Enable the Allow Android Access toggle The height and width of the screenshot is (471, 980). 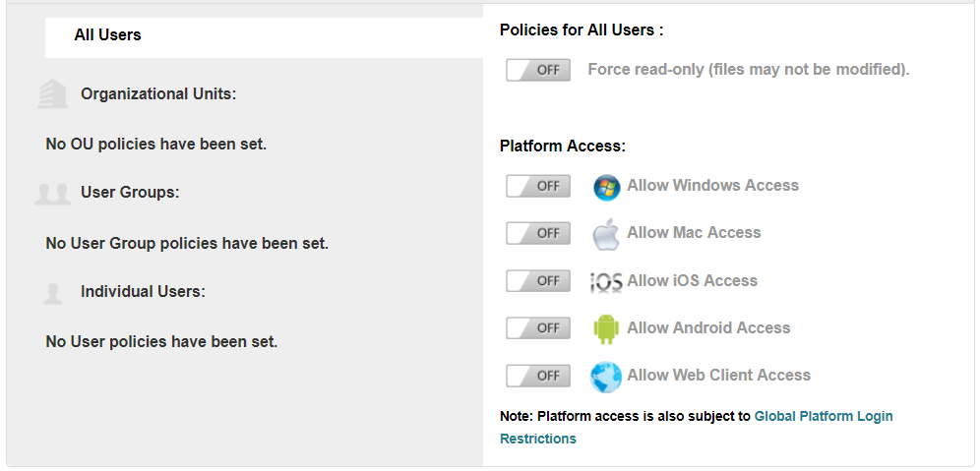538,328
